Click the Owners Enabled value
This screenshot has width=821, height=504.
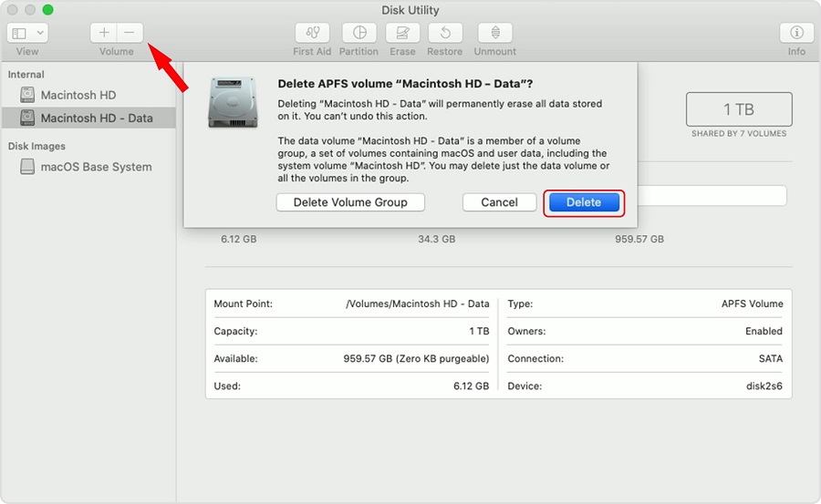[764, 331]
